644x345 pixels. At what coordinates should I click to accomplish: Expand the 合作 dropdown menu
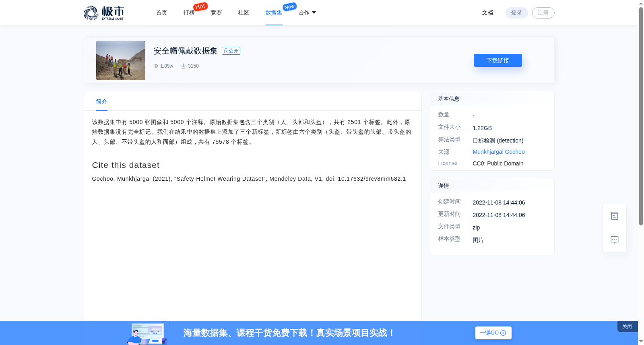(x=307, y=13)
